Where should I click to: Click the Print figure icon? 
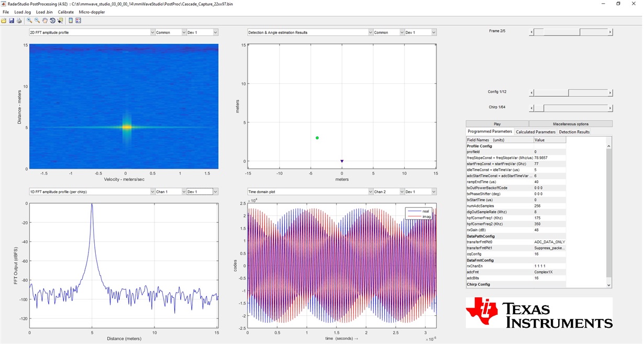(x=19, y=20)
